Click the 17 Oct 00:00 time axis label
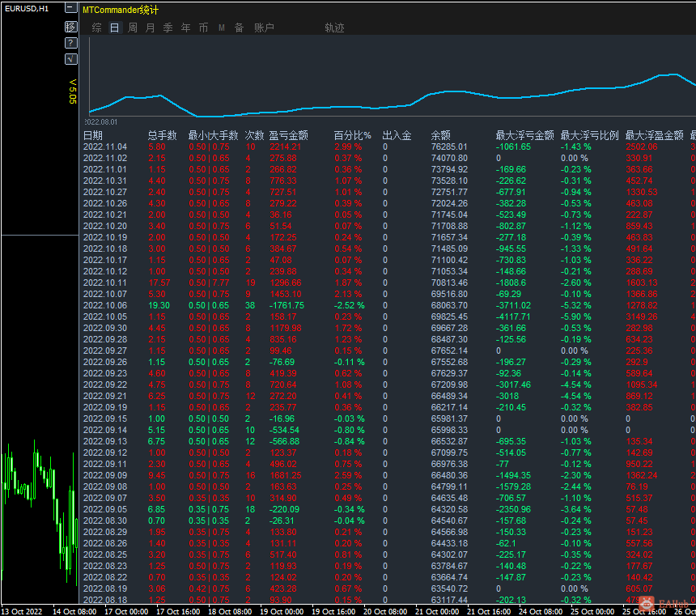 click(126, 612)
